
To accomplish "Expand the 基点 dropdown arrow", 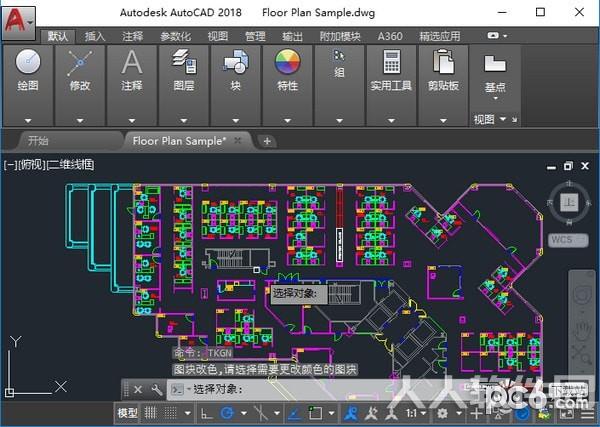I will [495, 98].
